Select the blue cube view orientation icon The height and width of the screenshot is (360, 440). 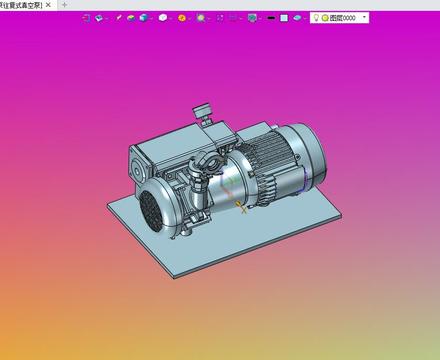click(x=143, y=18)
